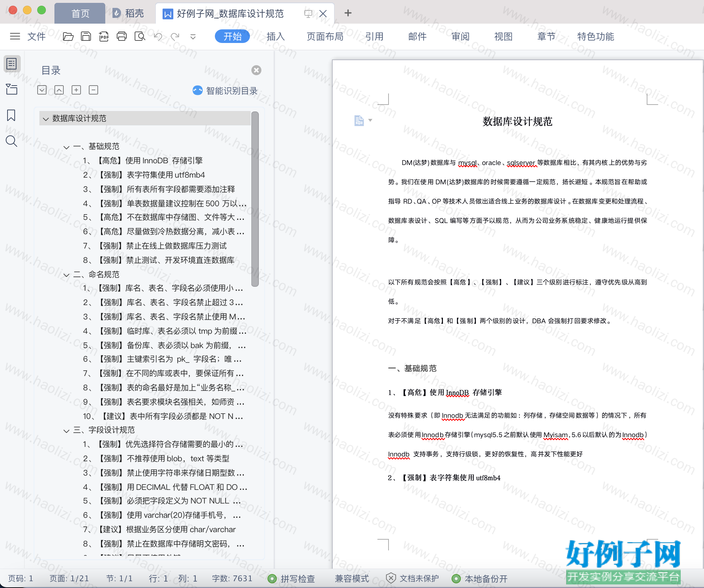Switch to the 首页 tab
704x588 pixels.
pos(80,13)
